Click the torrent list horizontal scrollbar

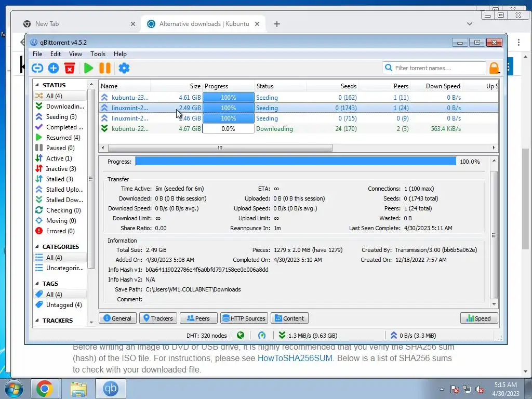coord(220,148)
